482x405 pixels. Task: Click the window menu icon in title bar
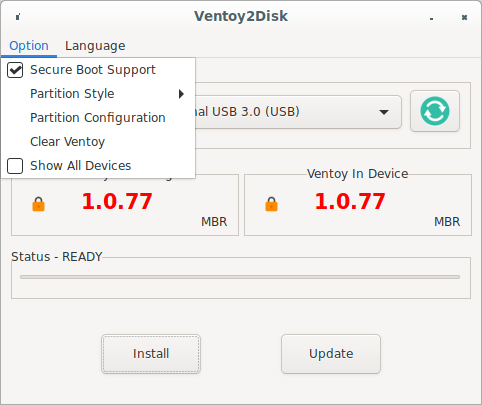click(18, 17)
